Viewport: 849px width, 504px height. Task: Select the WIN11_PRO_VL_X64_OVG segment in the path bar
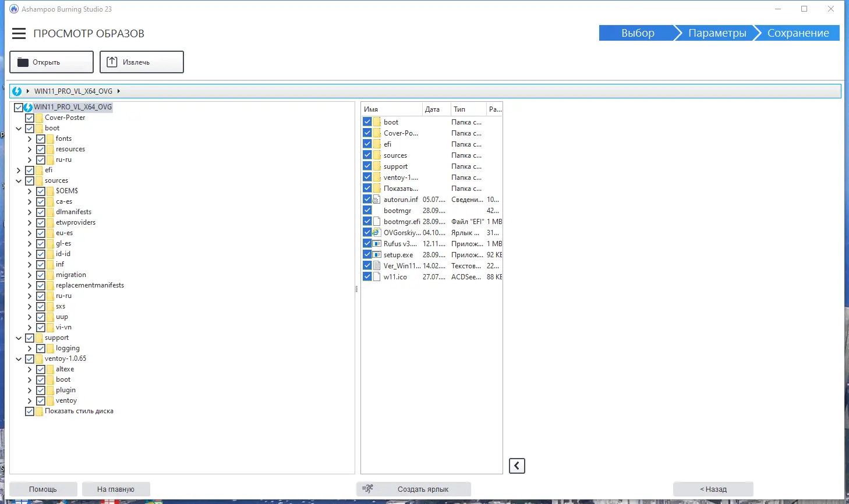(73, 91)
